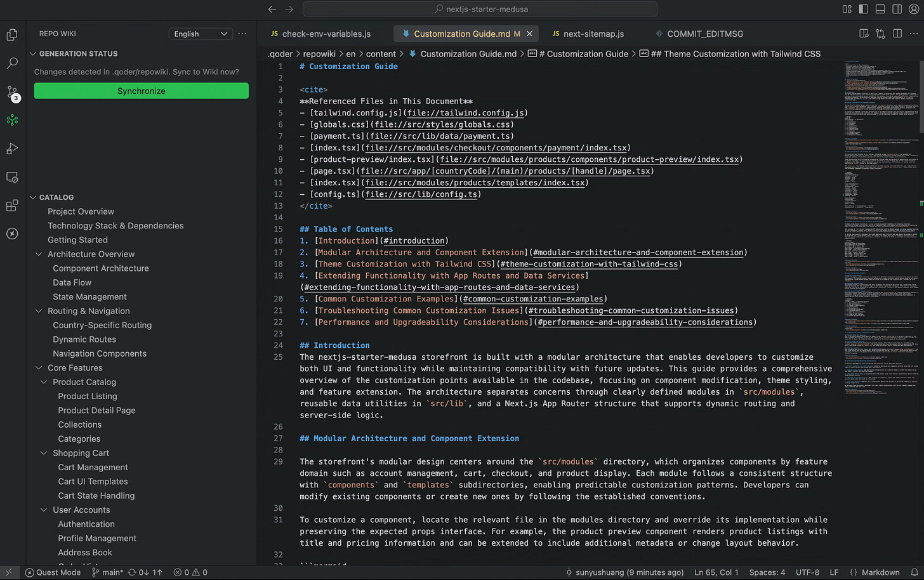Toggle Quest Mode in status bar
Screen dimensions: 924x580
[53, 572]
